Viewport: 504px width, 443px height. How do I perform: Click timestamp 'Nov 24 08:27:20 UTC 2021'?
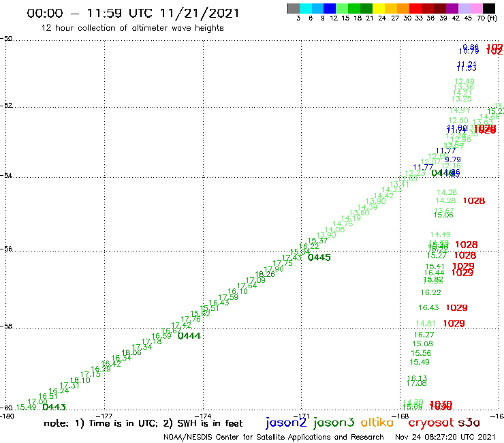[445, 438]
